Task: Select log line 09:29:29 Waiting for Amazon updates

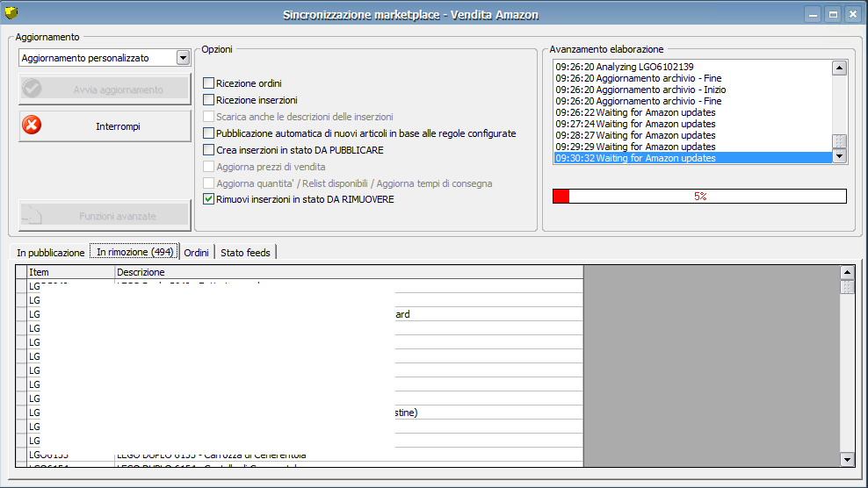Action: [x=693, y=147]
